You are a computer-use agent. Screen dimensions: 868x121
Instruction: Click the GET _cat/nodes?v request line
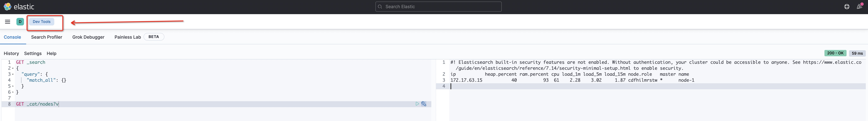point(37,104)
